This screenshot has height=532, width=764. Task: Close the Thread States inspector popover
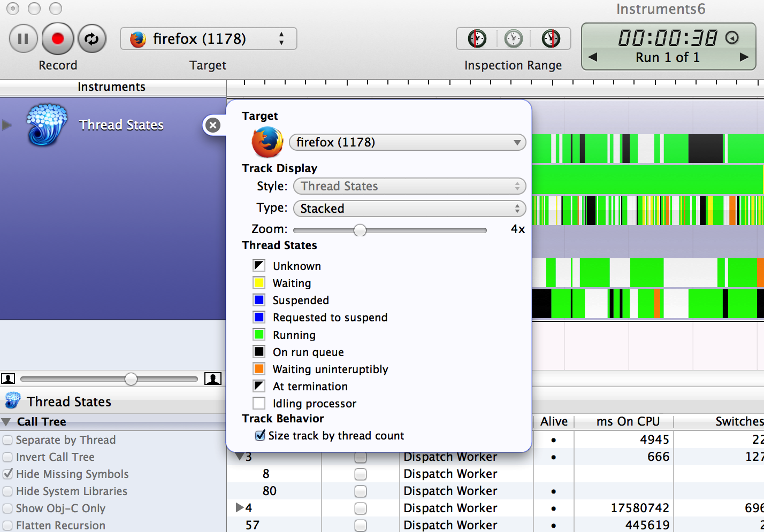pos(213,125)
